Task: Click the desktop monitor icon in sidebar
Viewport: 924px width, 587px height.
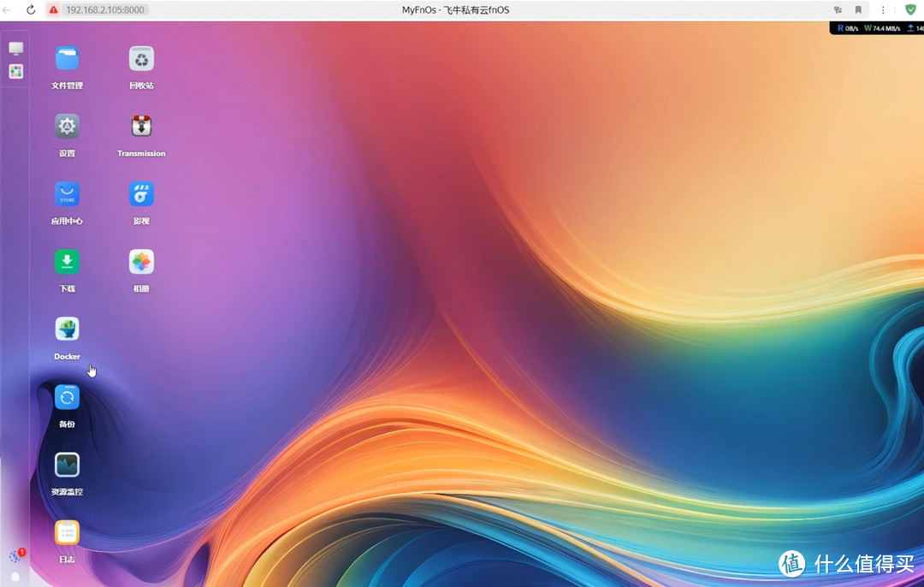Action: 15,48
